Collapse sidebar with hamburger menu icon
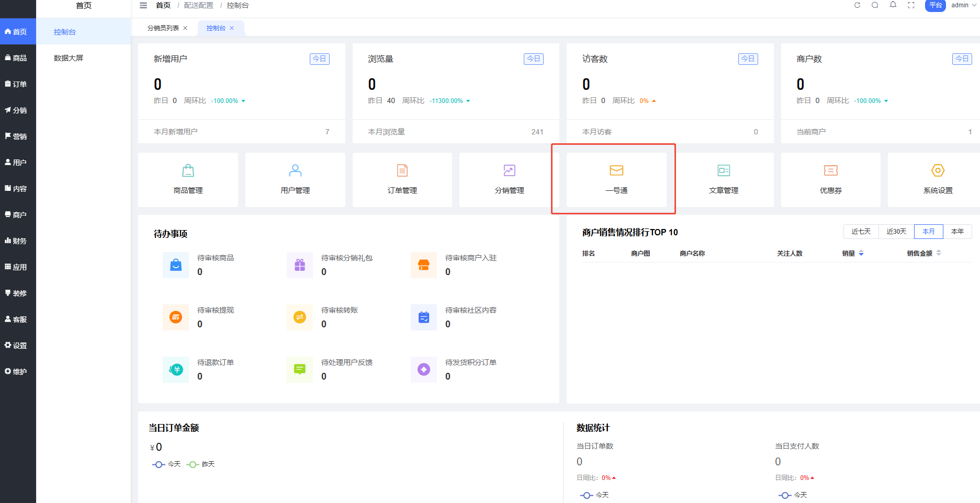 coord(143,5)
